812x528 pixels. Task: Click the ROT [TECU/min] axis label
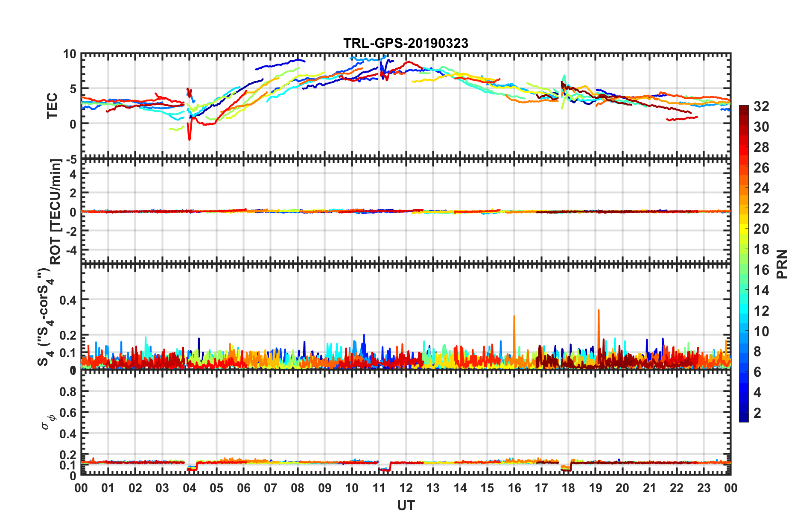click(55, 212)
